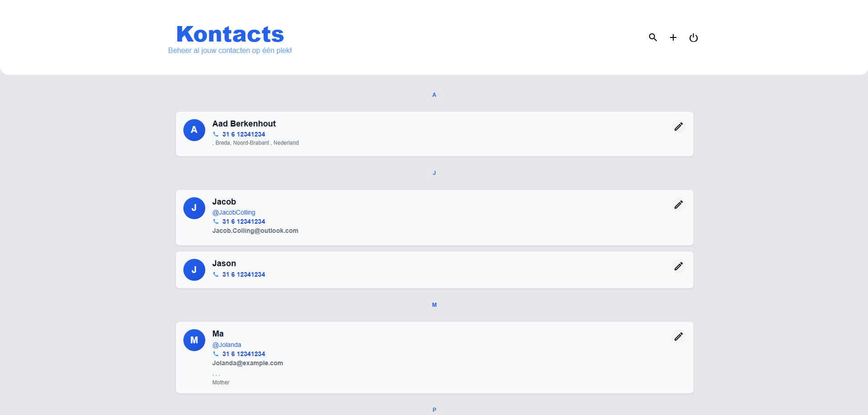Image resolution: width=868 pixels, height=415 pixels.
Task: Call Aad Berkenhout's phone number
Action: click(x=243, y=134)
